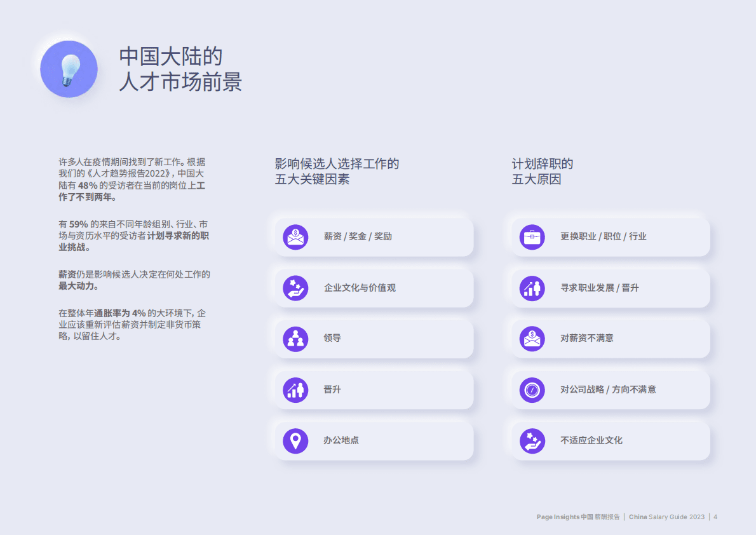
Task: Click the heading 计划辞职的五大原因
Action: coord(543,172)
